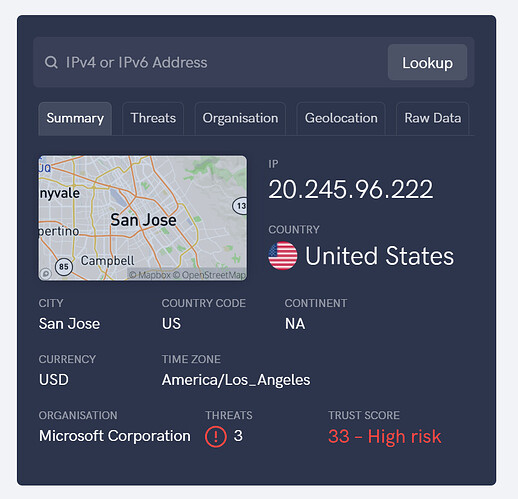Click the San Jose map thumbnail

pos(143,218)
